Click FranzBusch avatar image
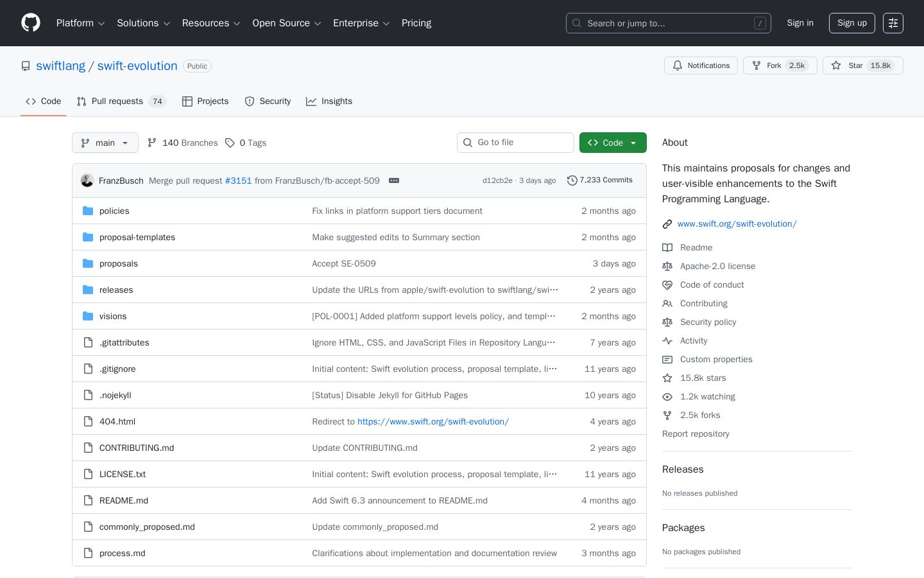Screen dimensions: 924x578 click(87, 180)
